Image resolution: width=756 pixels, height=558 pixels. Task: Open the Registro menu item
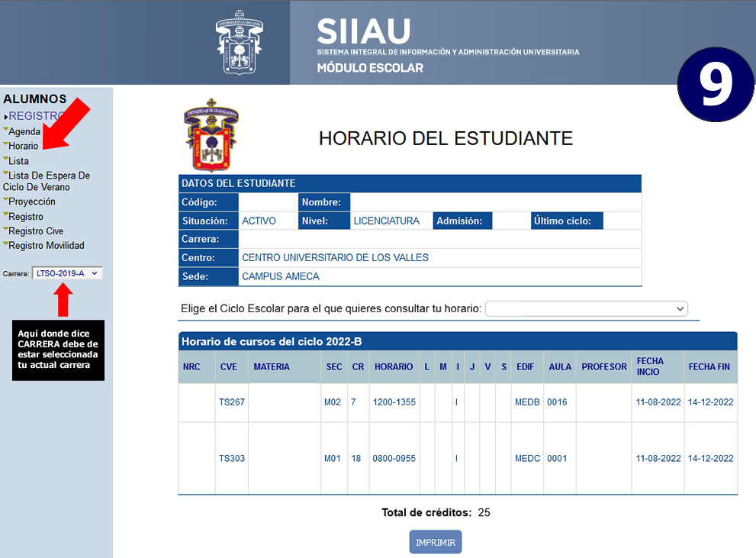[x=25, y=216]
